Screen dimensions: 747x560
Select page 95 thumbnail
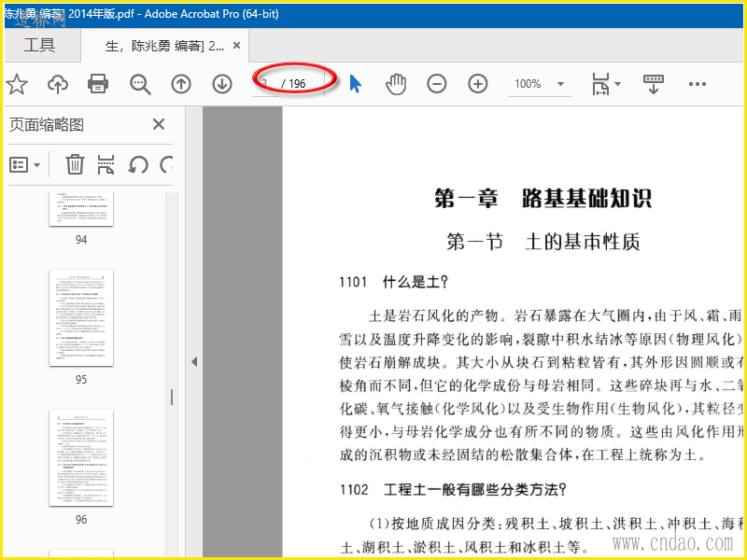(x=81, y=318)
